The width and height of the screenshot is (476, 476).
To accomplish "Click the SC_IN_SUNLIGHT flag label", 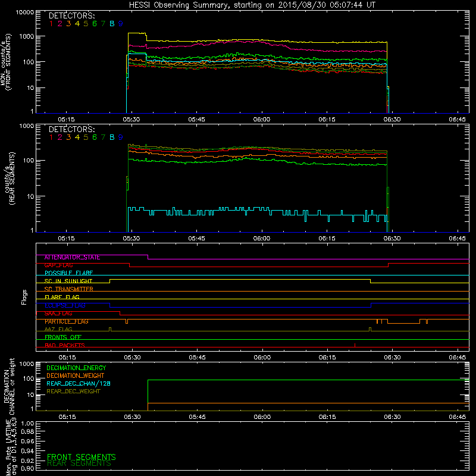I will point(68,281).
